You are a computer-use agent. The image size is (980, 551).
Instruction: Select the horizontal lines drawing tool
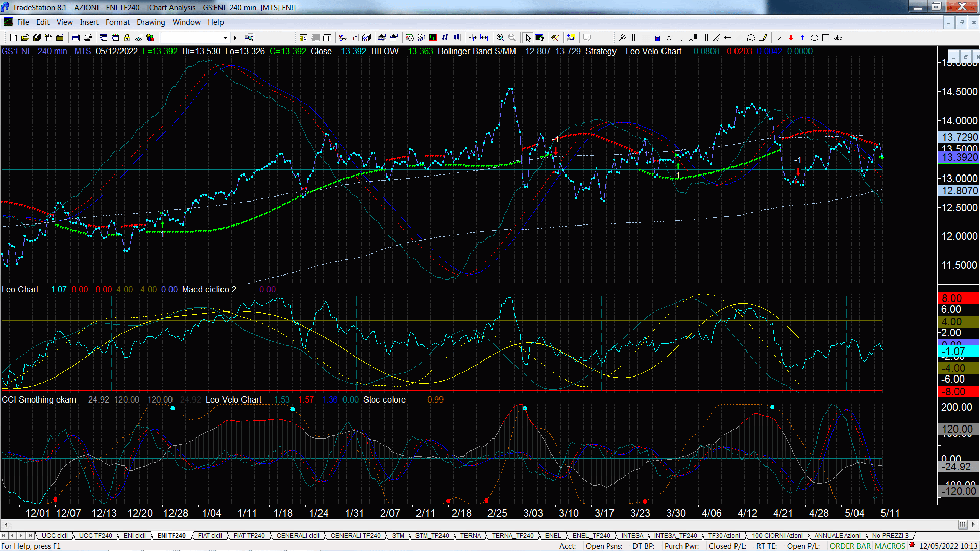(646, 38)
